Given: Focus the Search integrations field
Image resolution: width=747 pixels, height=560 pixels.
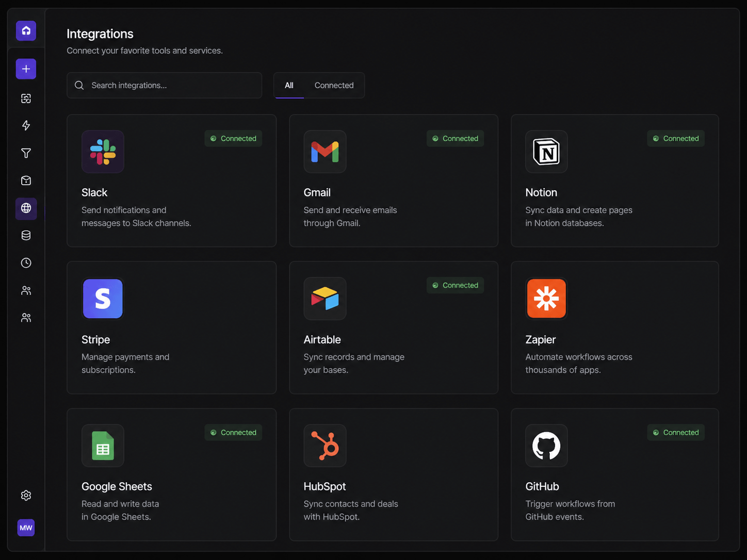Looking at the screenshot, I should tap(164, 85).
